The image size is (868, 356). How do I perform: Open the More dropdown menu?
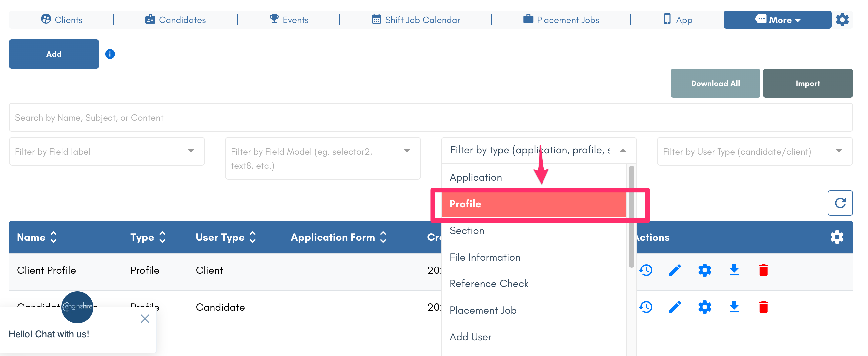click(x=777, y=20)
